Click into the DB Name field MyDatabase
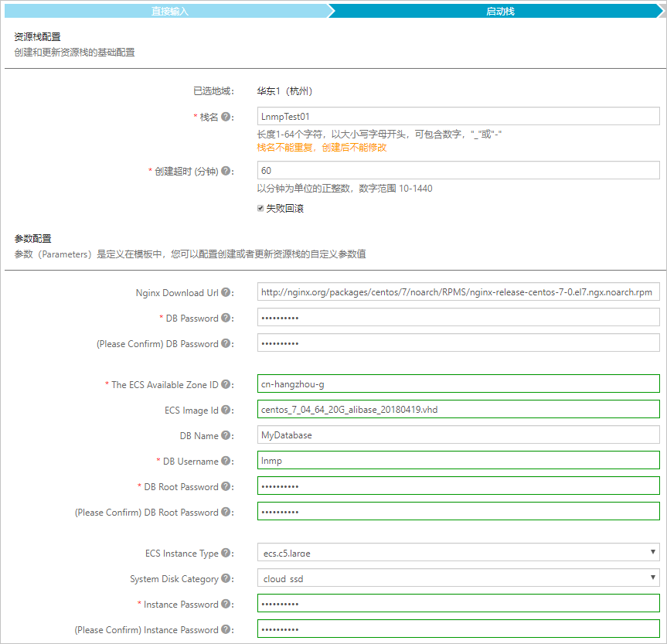The image size is (667, 644). [x=458, y=434]
